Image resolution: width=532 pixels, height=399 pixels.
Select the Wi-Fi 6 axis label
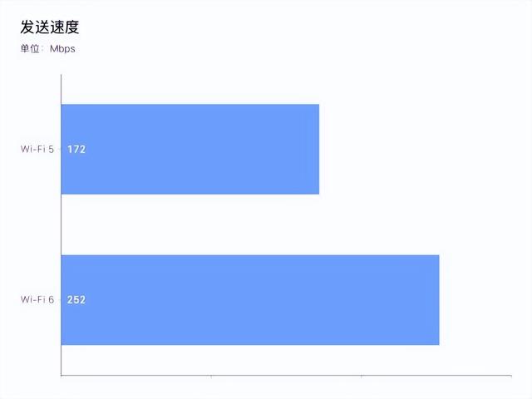pos(37,300)
